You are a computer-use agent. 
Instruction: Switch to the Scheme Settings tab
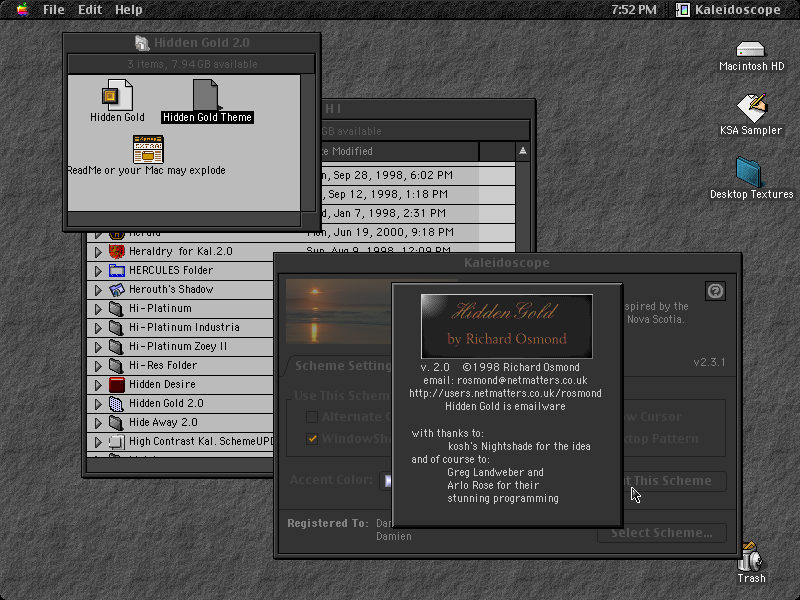point(341,366)
